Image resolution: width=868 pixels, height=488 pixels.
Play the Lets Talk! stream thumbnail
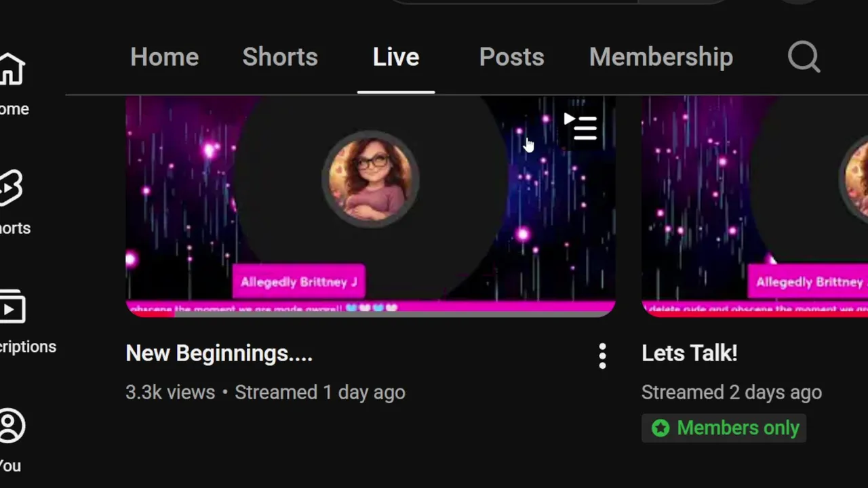[755, 206]
